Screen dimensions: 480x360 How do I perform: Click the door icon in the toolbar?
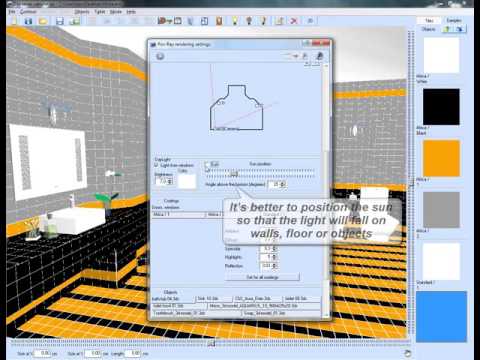tap(219, 21)
